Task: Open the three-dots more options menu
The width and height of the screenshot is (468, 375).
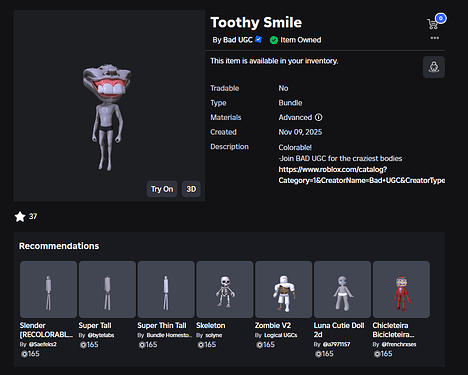Action: click(x=434, y=38)
